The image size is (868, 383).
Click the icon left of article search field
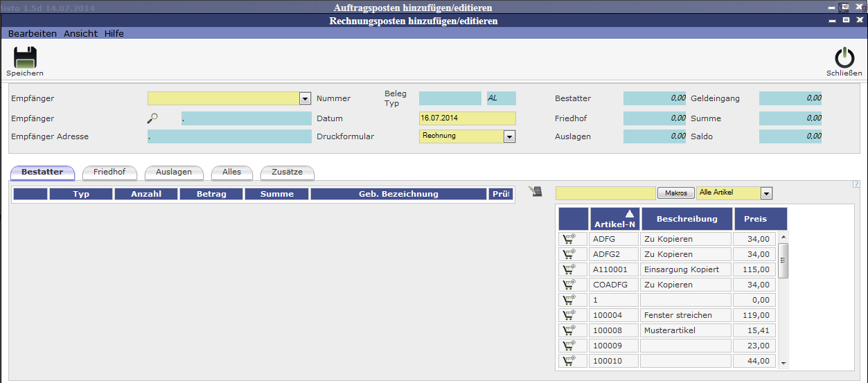pyautogui.click(x=535, y=193)
